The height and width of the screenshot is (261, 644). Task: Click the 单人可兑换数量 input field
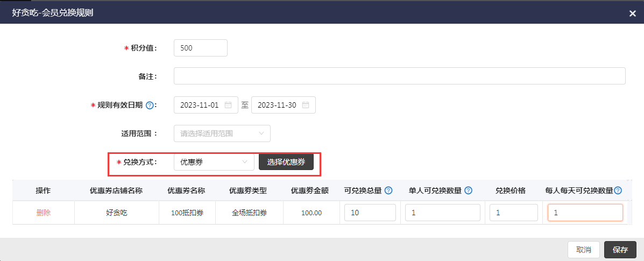(442, 213)
